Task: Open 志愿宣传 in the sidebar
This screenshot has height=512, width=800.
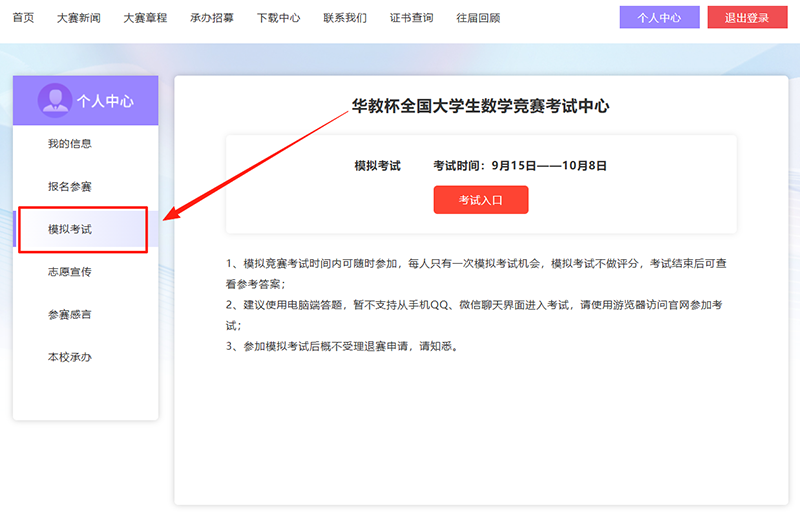Action: (x=70, y=272)
